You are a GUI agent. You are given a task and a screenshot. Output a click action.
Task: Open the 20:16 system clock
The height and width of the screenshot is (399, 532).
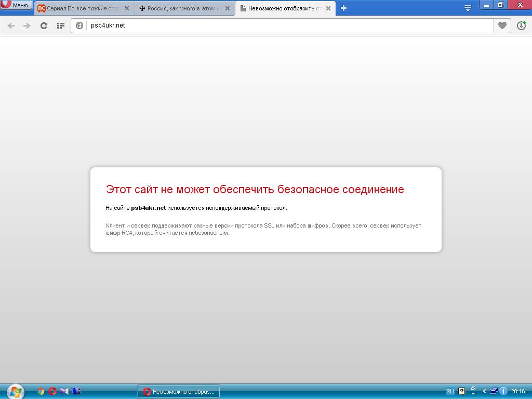[518, 392]
